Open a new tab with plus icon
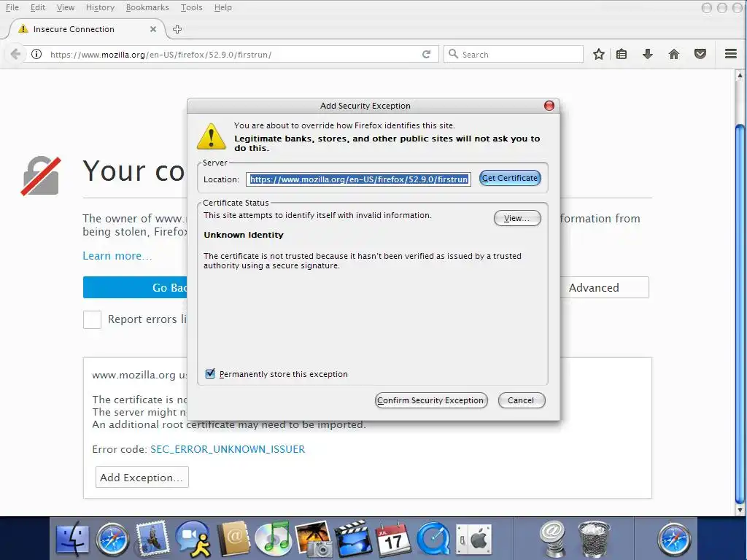This screenshot has height=560, width=747. (177, 29)
